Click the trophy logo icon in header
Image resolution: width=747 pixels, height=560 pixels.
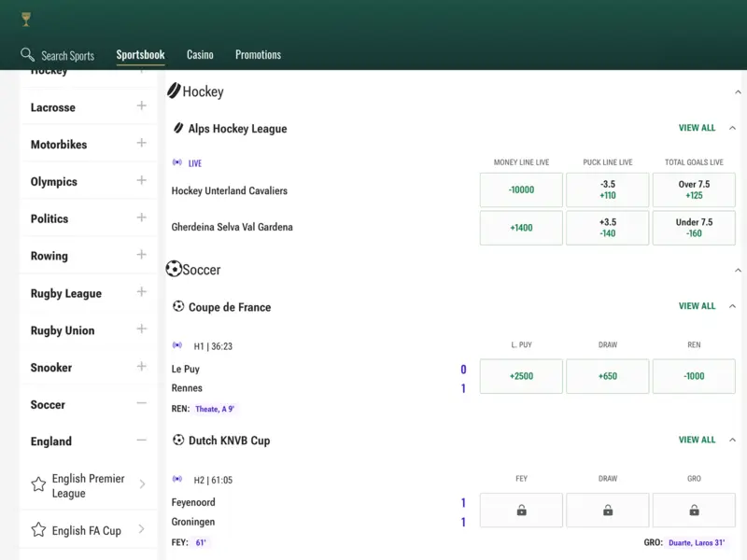coord(26,19)
